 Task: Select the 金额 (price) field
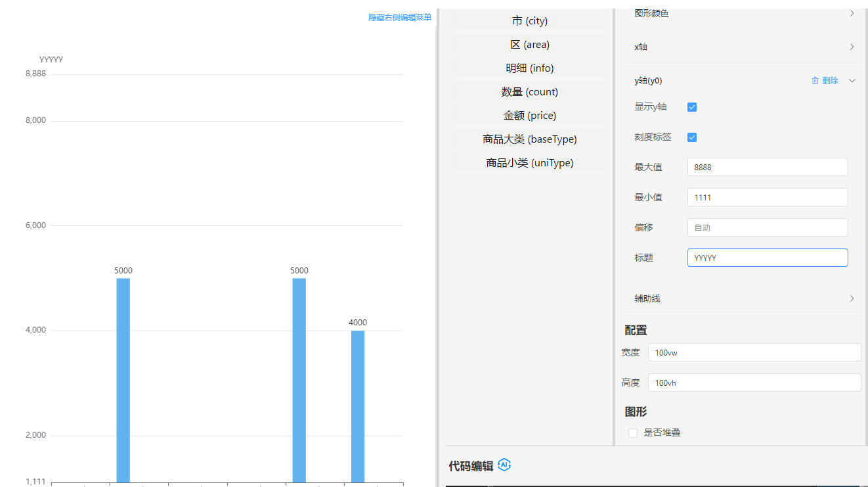point(529,116)
